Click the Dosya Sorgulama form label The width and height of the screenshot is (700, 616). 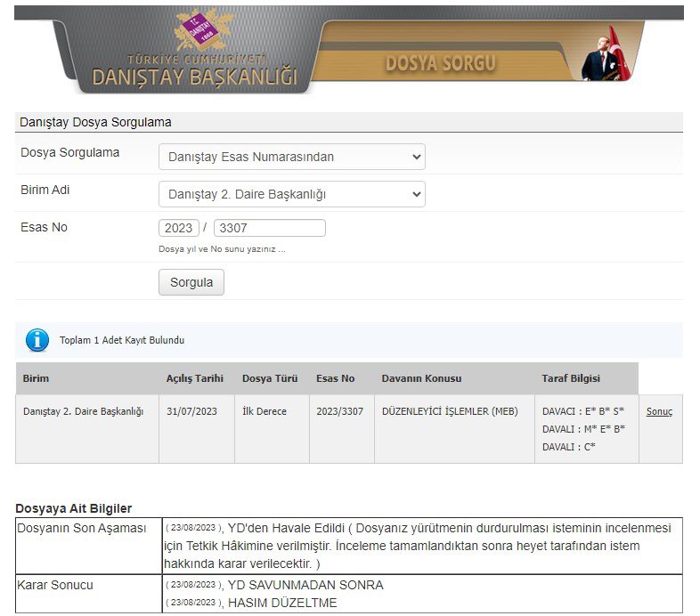click(70, 152)
